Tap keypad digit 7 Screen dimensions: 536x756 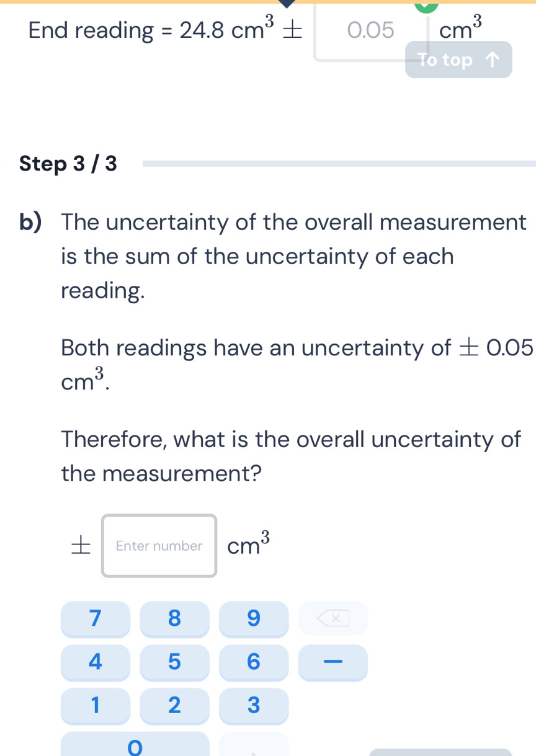pos(95,618)
